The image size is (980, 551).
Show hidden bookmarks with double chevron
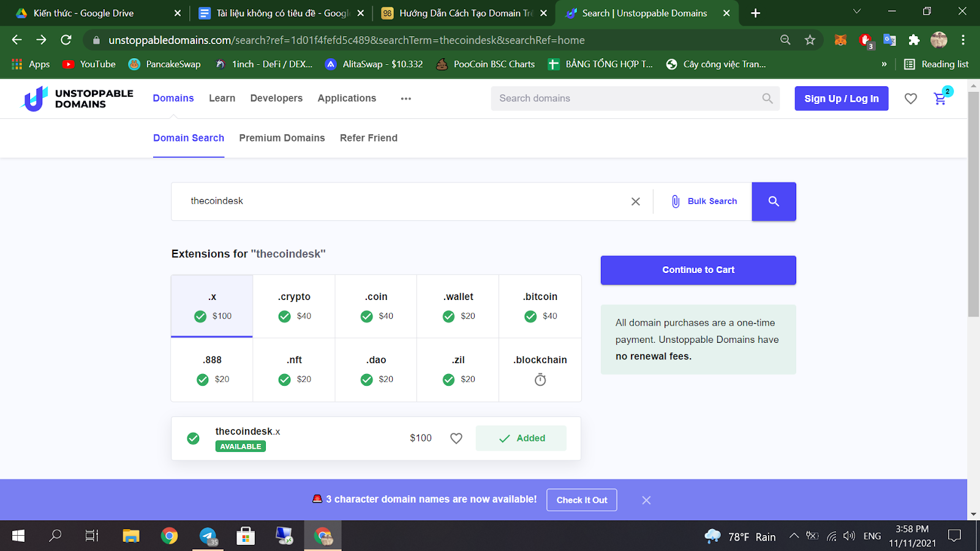[x=884, y=64]
